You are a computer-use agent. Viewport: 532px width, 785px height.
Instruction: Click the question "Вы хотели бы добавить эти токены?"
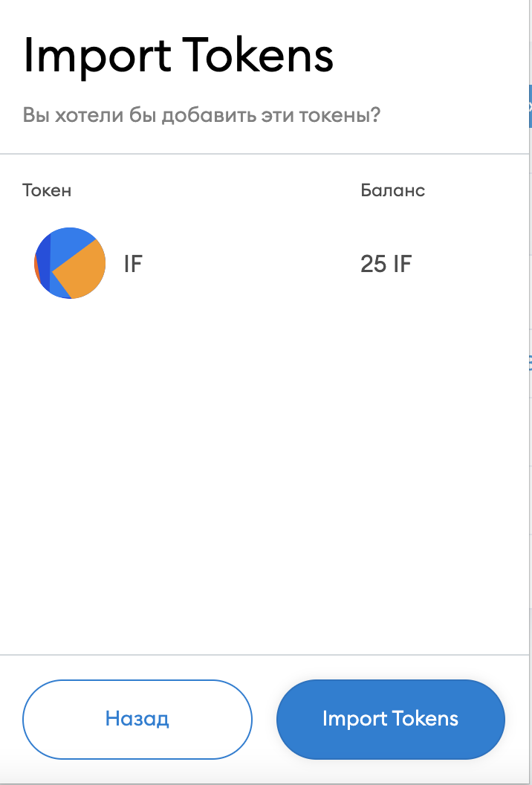click(201, 116)
